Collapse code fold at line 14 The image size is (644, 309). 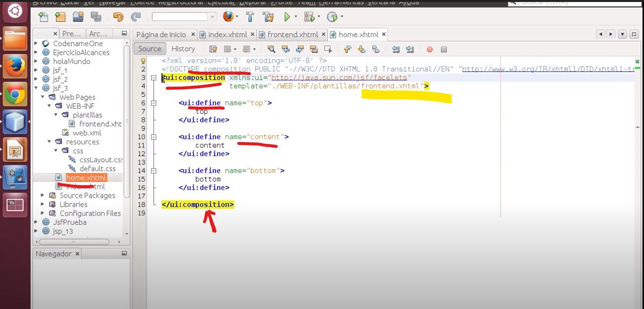point(153,171)
